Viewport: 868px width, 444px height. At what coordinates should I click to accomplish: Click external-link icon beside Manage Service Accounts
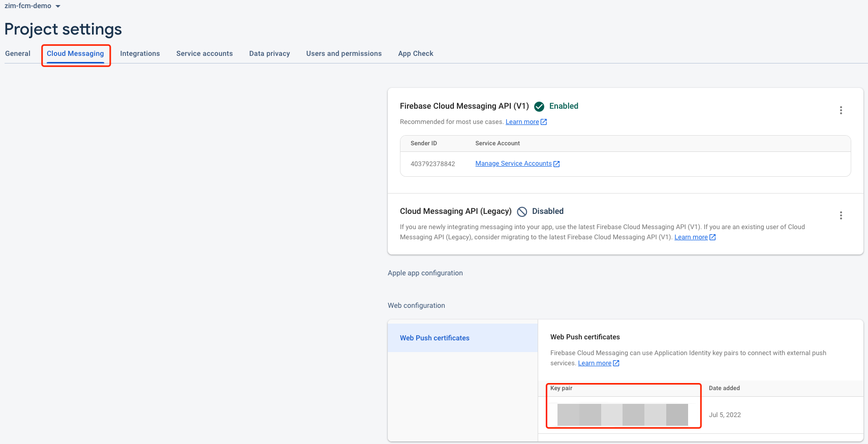pyautogui.click(x=556, y=164)
